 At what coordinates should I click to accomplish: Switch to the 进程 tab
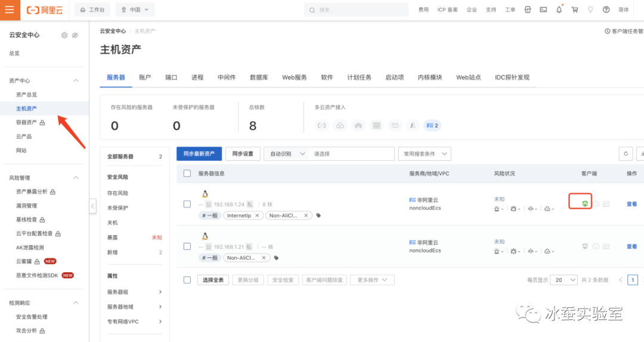[197, 77]
